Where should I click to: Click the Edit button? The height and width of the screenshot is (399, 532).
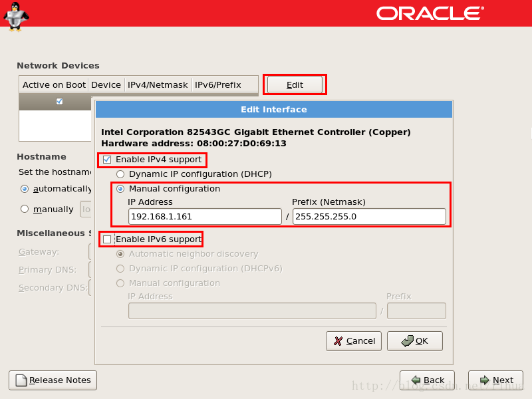tap(295, 85)
